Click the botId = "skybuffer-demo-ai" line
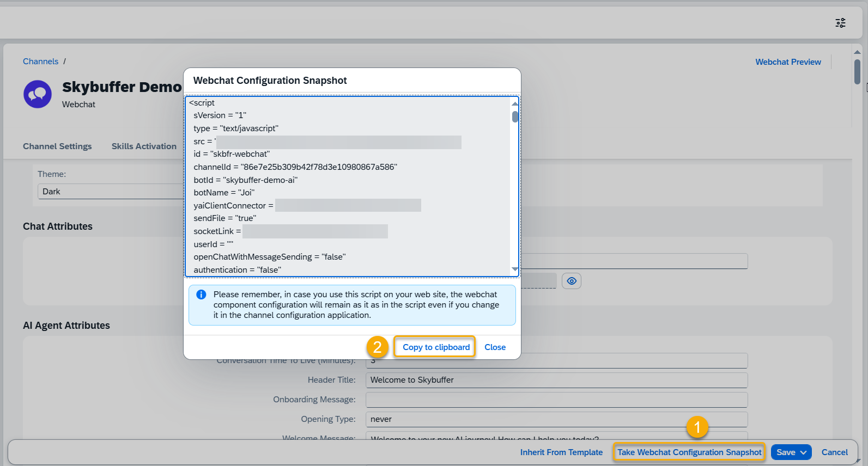Screen dimensions: 868x466 click(246, 180)
